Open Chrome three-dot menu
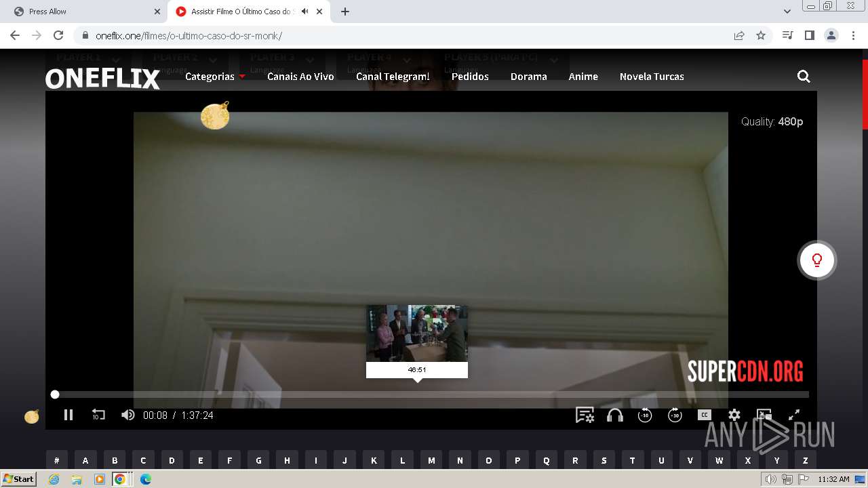The width and height of the screenshot is (868, 488). [853, 35]
